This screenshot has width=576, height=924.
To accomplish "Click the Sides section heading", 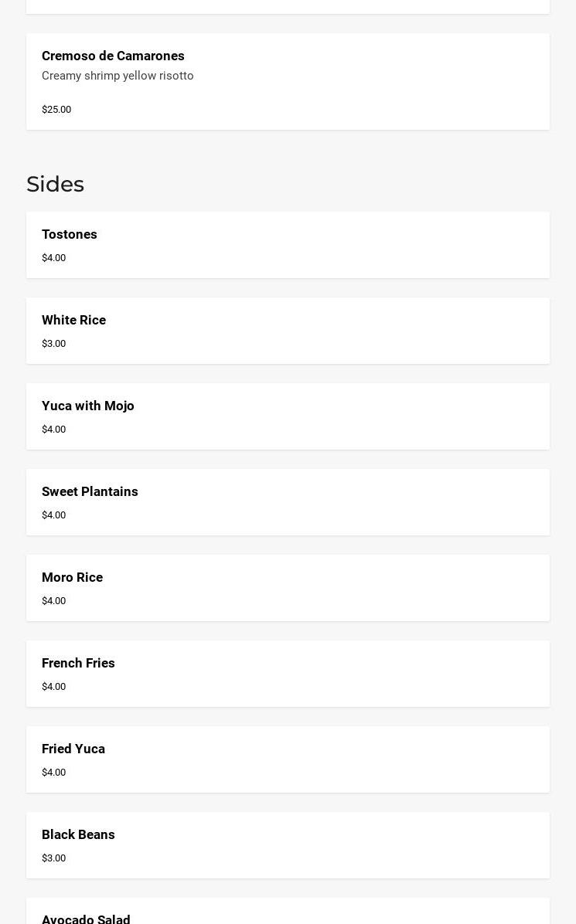I will click(55, 185).
